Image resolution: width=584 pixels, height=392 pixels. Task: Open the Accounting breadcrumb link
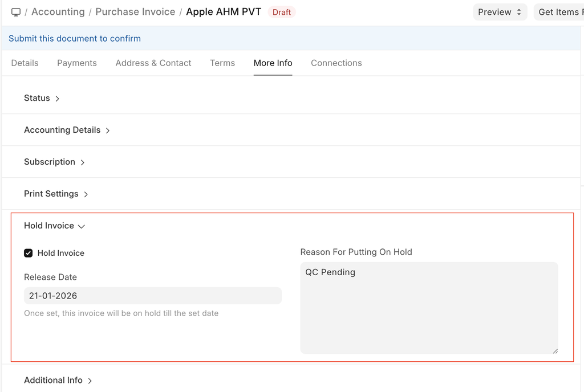coord(58,12)
